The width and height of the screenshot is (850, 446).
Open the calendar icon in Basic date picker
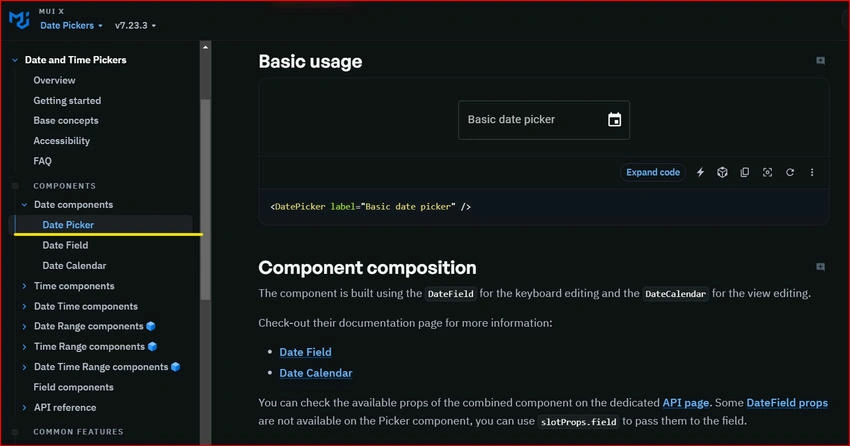pos(614,120)
